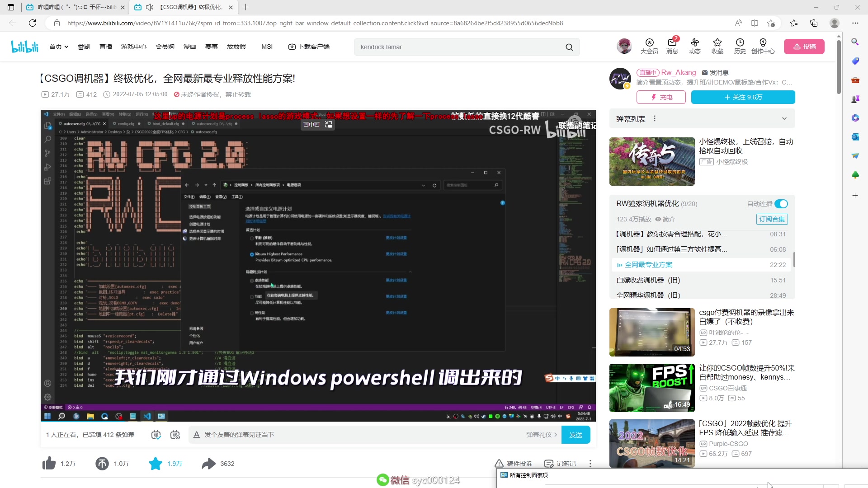Open 动态 feed icon
This screenshot has width=868, height=488.
tap(694, 46)
